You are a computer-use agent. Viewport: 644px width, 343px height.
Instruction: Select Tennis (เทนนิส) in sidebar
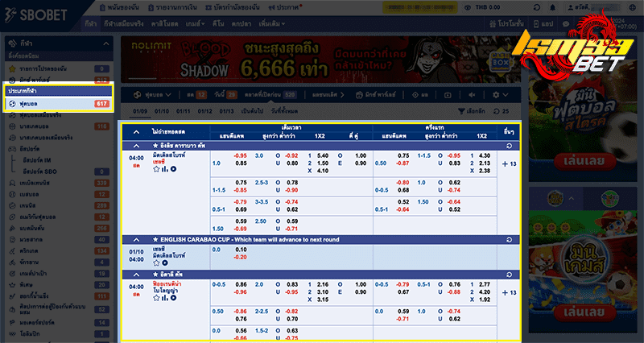(x=59, y=205)
